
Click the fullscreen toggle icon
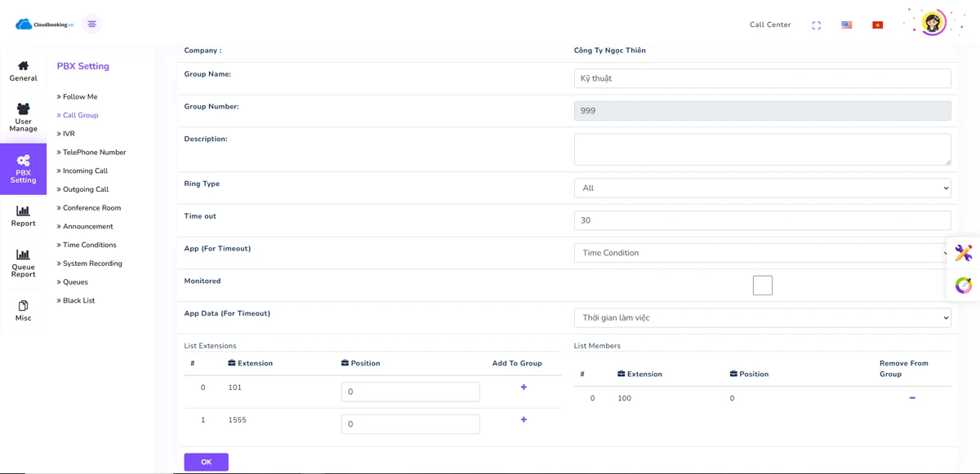[816, 25]
